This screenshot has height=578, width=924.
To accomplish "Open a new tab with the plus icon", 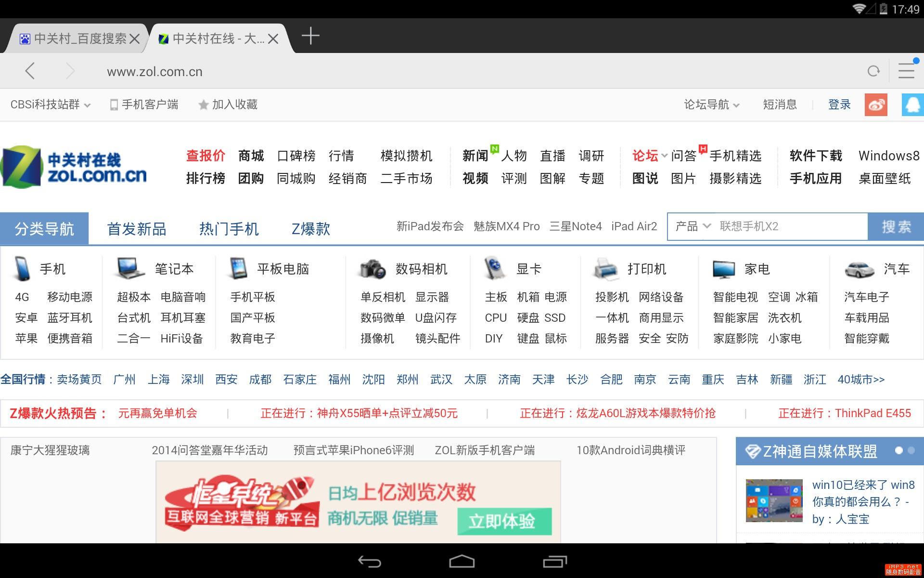I will (x=310, y=36).
